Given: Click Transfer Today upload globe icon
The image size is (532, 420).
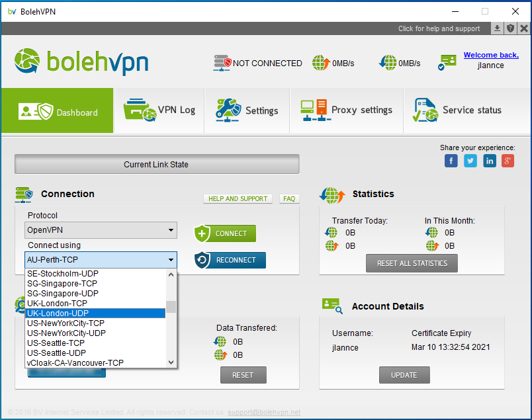Looking at the screenshot, I should [x=332, y=245].
